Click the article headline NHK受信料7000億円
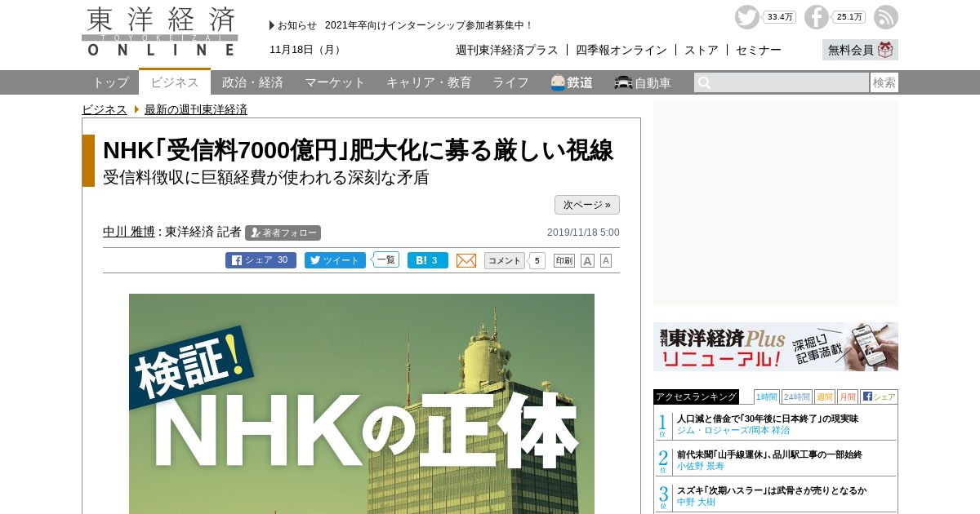Viewport: 980px width, 514px height. coord(358,150)
